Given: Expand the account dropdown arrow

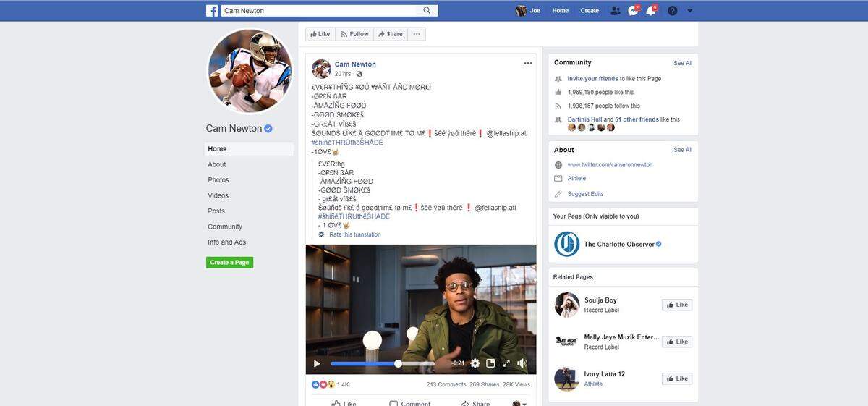Looking at the screenshot, I should point(689,11).
